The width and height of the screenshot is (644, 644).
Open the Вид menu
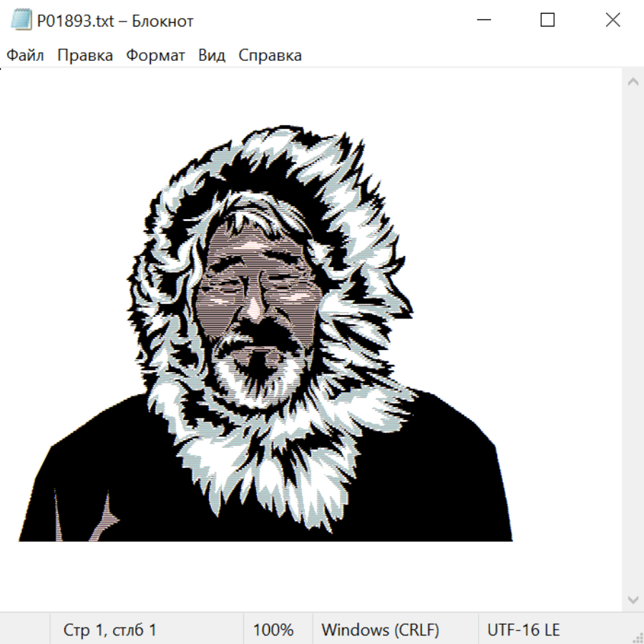(211, 56)
